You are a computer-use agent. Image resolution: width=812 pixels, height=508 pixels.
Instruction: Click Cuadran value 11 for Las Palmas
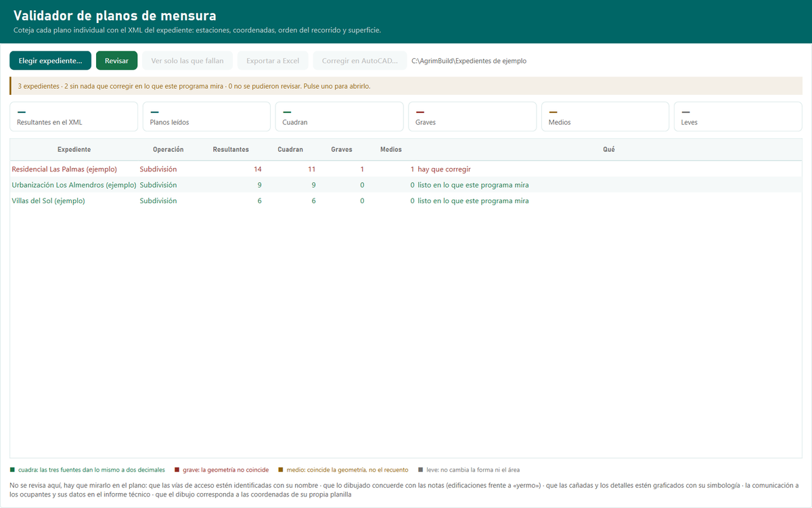click(311, 169)
